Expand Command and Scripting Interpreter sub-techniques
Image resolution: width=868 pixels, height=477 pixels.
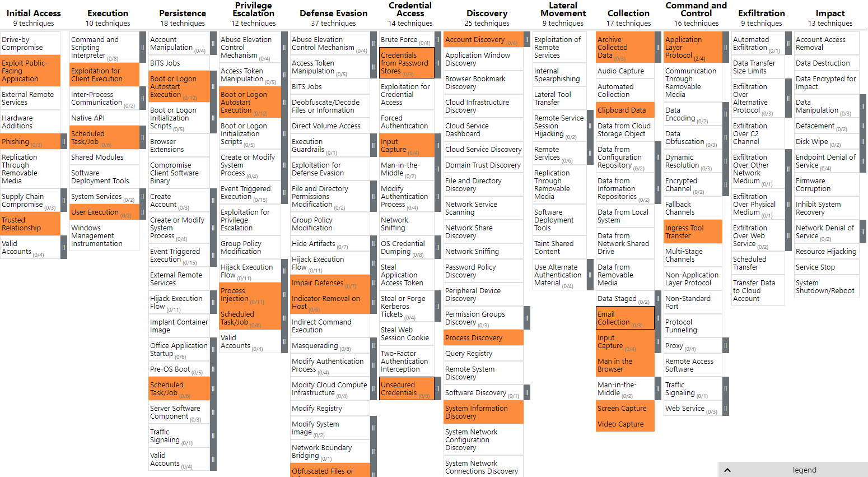(142, 47)
